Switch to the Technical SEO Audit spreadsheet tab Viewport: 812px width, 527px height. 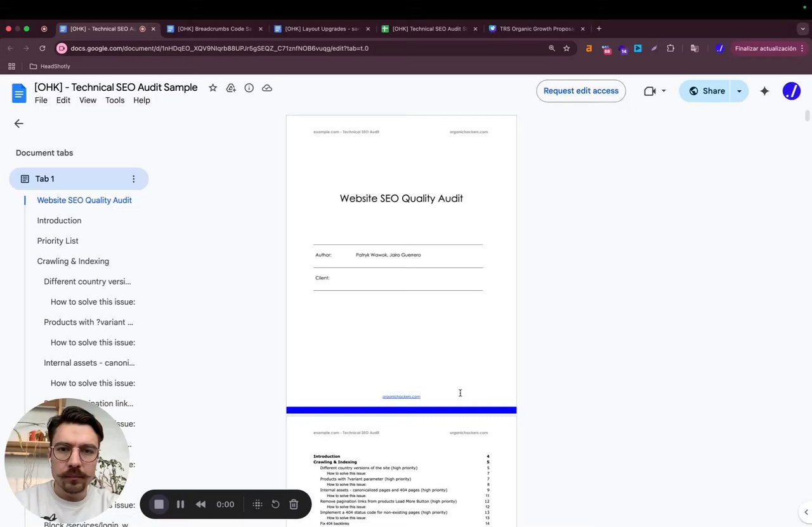click(429, 29)
